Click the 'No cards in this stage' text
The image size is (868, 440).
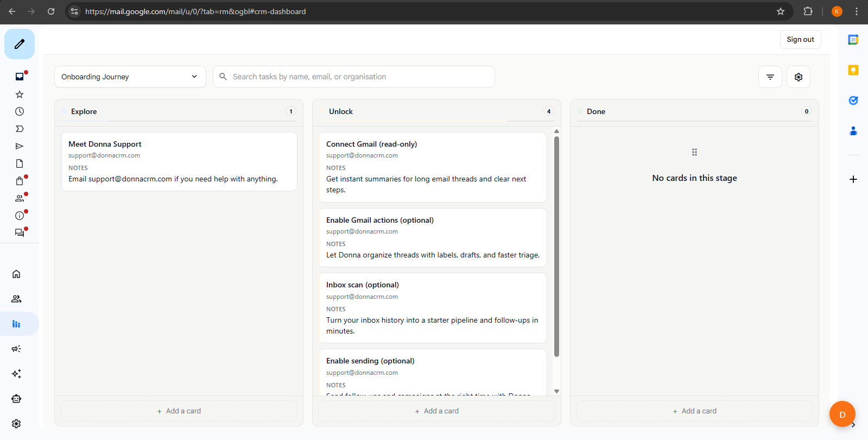coord(694,178)
